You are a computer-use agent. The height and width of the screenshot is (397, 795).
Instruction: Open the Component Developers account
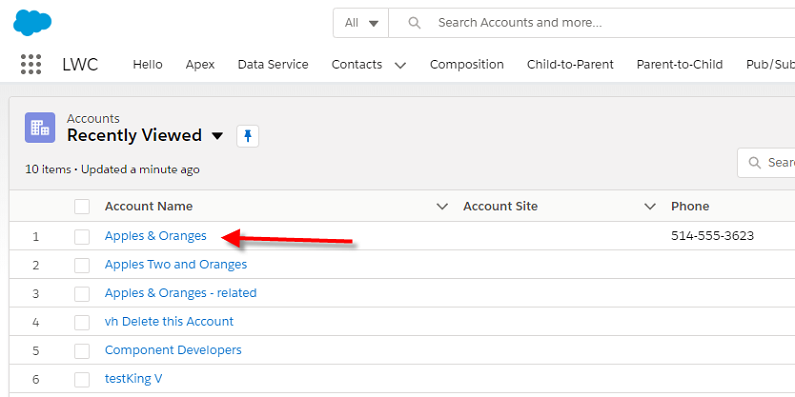pyautogui.click(x=173, y=350)
